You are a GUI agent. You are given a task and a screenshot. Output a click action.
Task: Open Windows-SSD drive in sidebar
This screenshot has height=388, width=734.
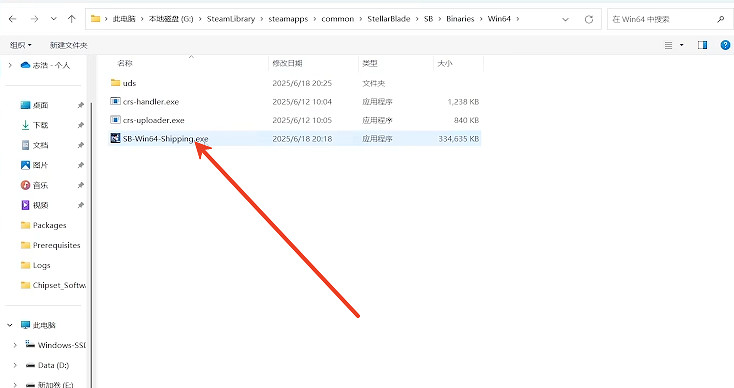[x=55, y=345]
